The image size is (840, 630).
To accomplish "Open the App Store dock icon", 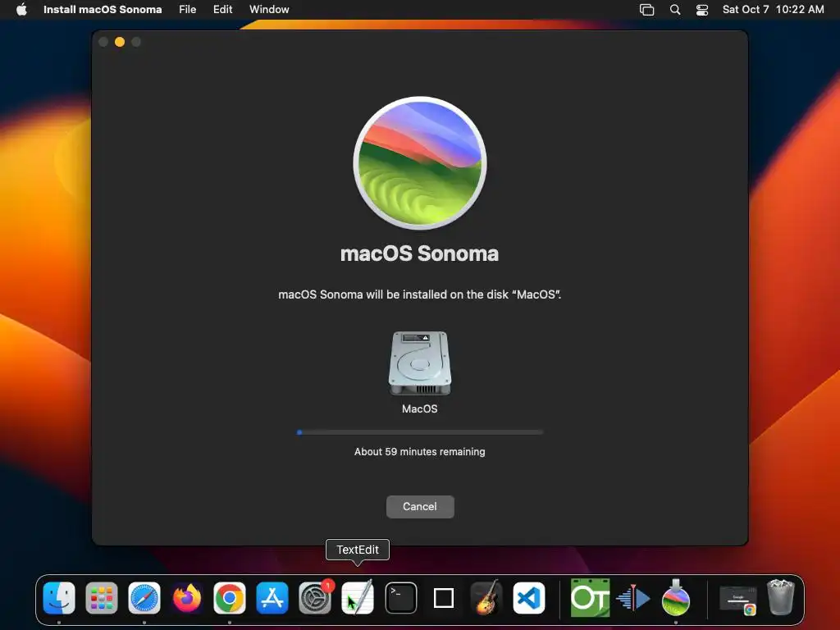I will pos(272,597).
